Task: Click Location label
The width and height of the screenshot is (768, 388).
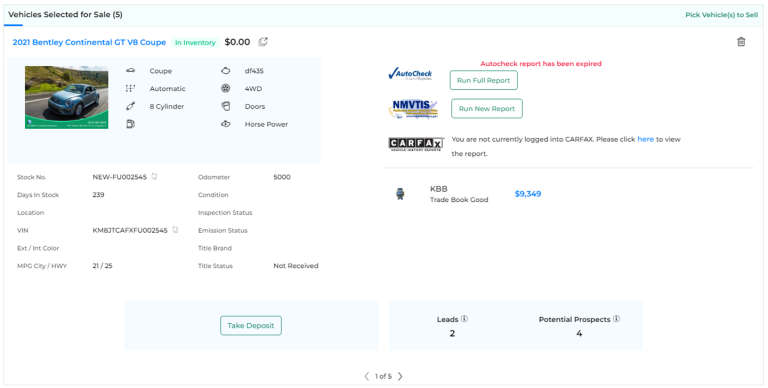Action: (x=30, y=213)
